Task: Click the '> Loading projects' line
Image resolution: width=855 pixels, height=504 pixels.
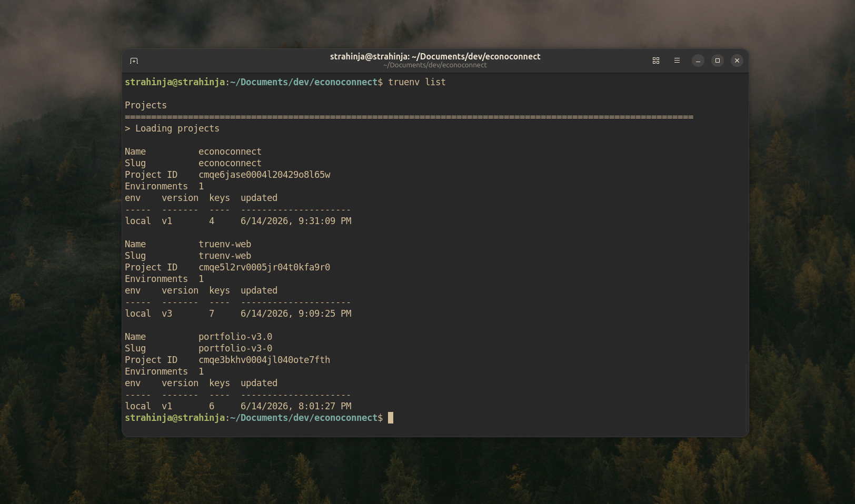Action: pyautogui.click(x=172, y=128)
